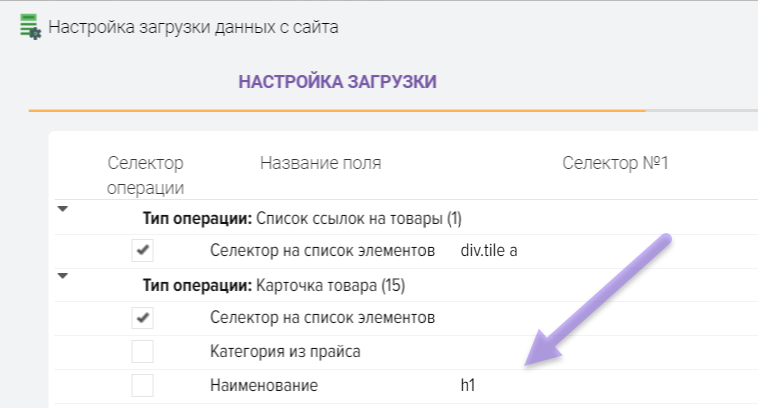
Task: Click the Селектор операции column header
Action: 145,174
